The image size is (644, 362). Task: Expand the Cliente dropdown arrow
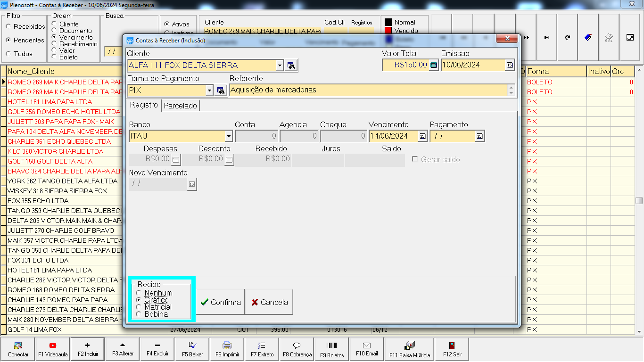click(280, 66)
